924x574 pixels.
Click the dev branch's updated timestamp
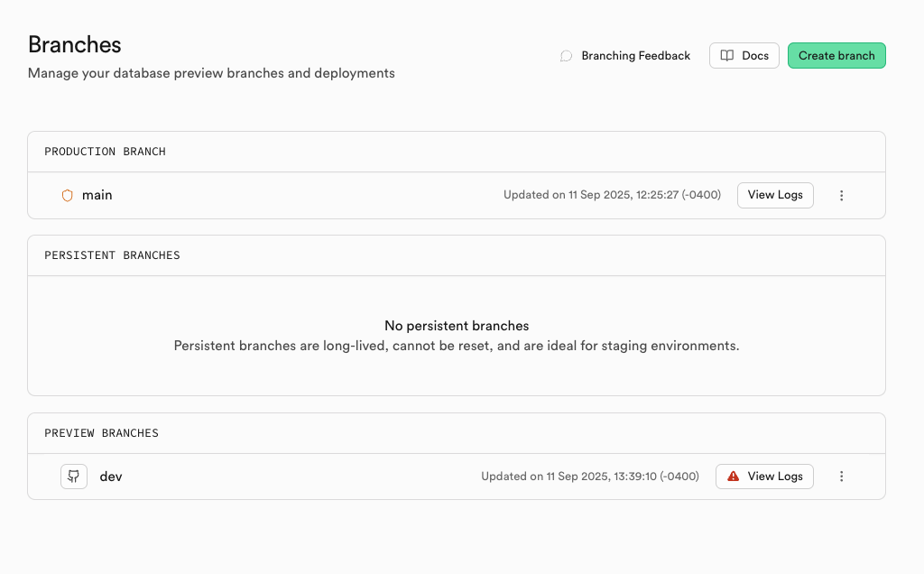[x=590, y=477]
